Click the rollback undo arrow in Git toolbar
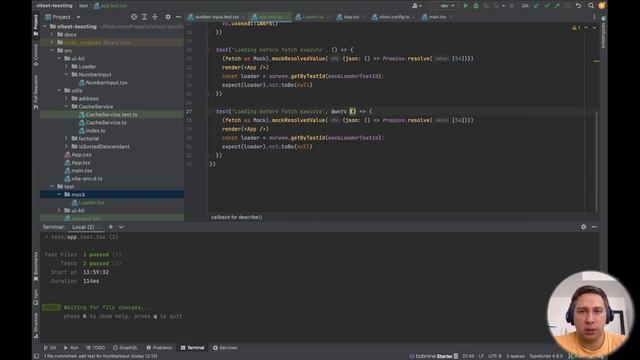Screen dimensions: 640x360 pos(578,6)
